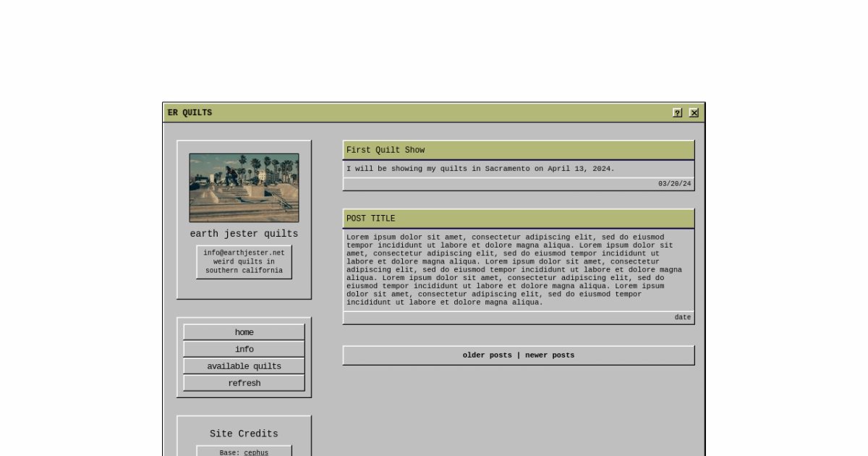Browse available quilts
The image size is (868, 456).
pos(244,366)
